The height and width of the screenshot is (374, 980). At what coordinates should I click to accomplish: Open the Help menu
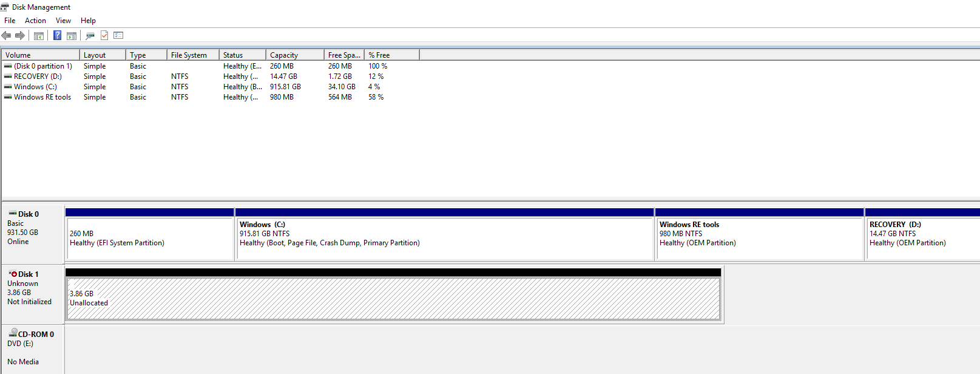(88, 21)
